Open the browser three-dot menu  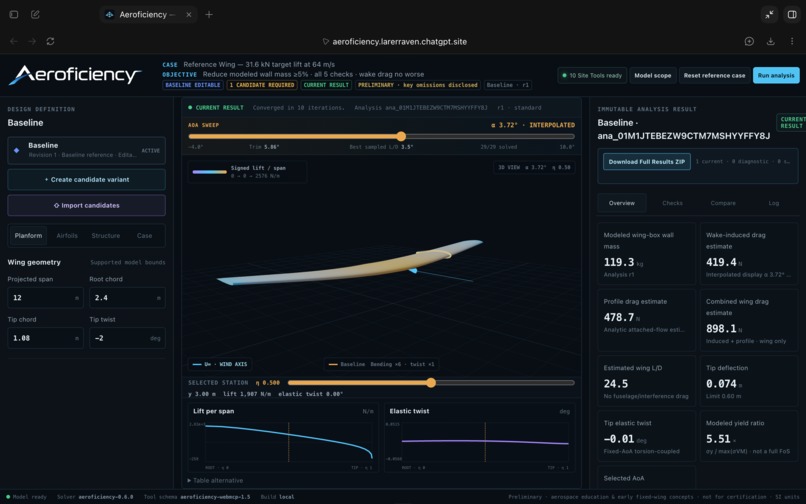point(792,41)
